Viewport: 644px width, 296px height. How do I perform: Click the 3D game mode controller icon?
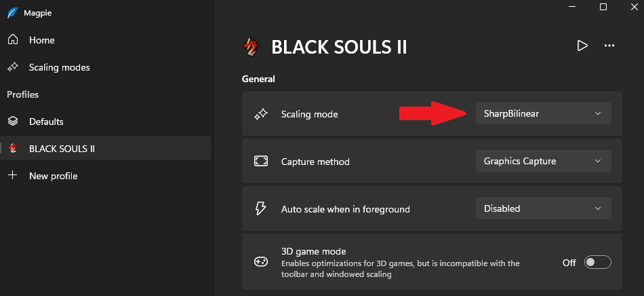click(x=261, y=262)
